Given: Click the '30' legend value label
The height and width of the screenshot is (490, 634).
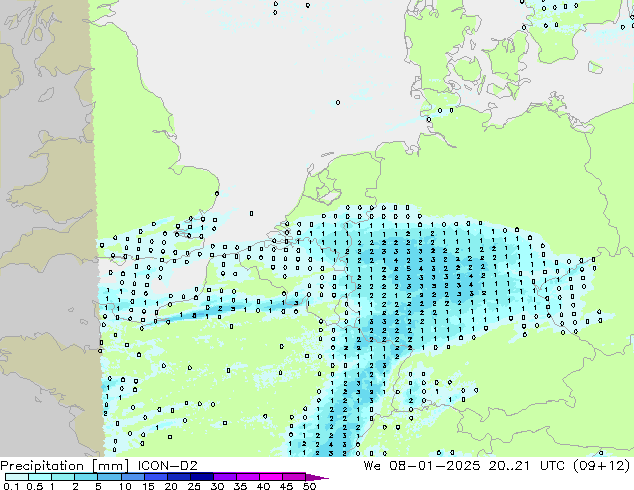Looking at the screenshot, I should click(217, 486).
